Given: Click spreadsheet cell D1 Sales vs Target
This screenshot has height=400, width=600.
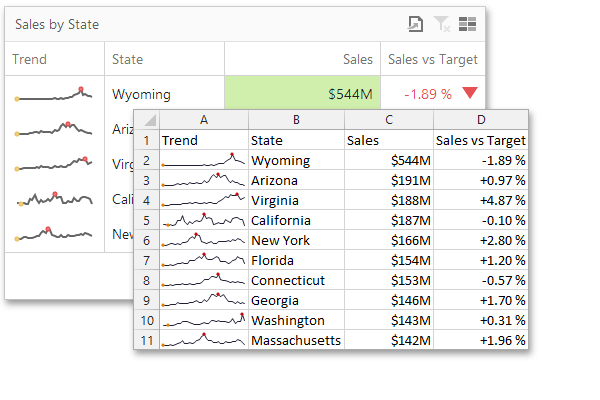Looking at the screenshot, I should tap(481, 140).
